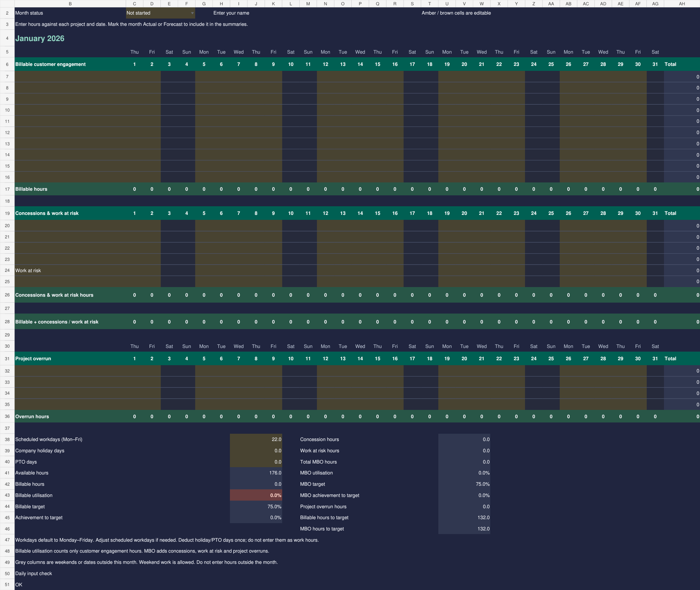Screen dimensions: 700x590
Task: Click 'Billable + concessions / work at risk' label
Action: [x=57, y=322]
